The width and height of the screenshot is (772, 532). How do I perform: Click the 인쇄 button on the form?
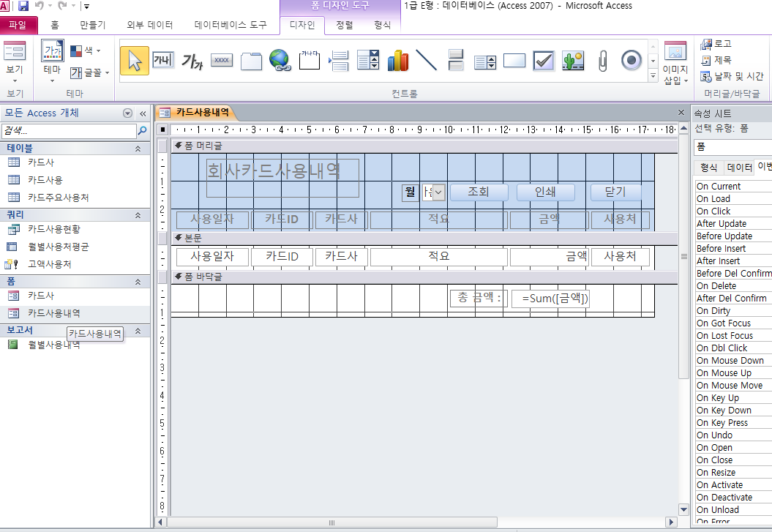(x=545, y=192)
